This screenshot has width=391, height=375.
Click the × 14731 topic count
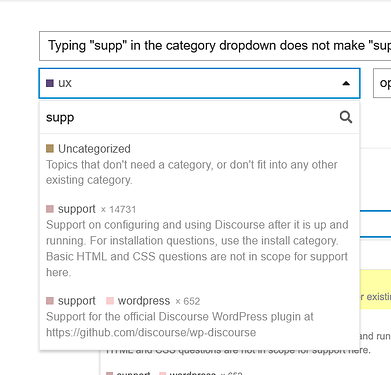click(x=118, y=209)
